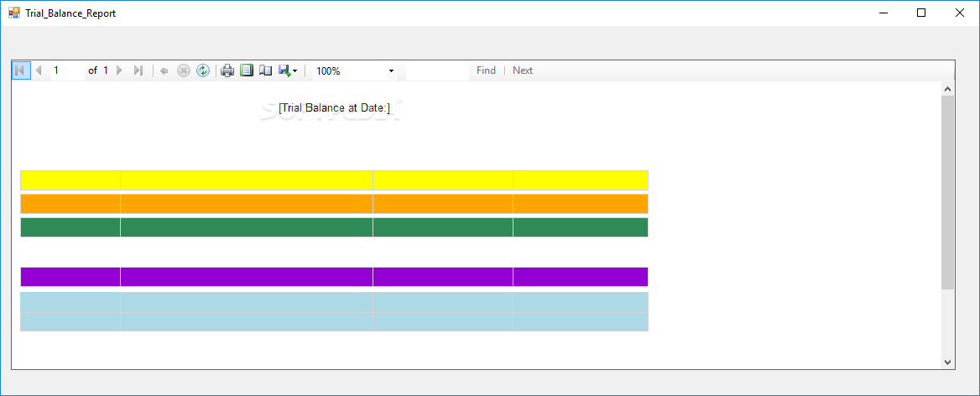This screenshot has width=980, height=396.
Task: Stop report rendering
Action: pos(183,70)
